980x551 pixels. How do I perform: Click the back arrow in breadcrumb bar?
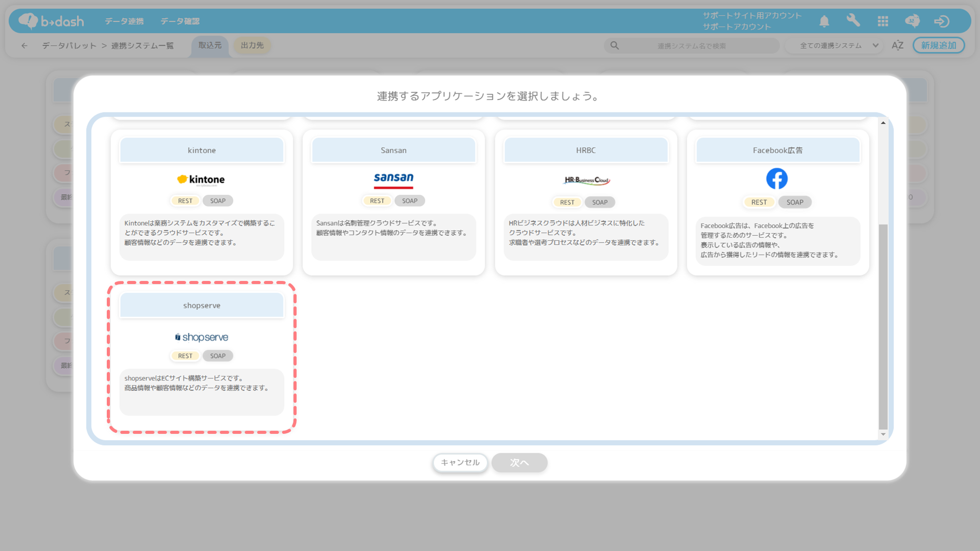(x=24, y=46)
